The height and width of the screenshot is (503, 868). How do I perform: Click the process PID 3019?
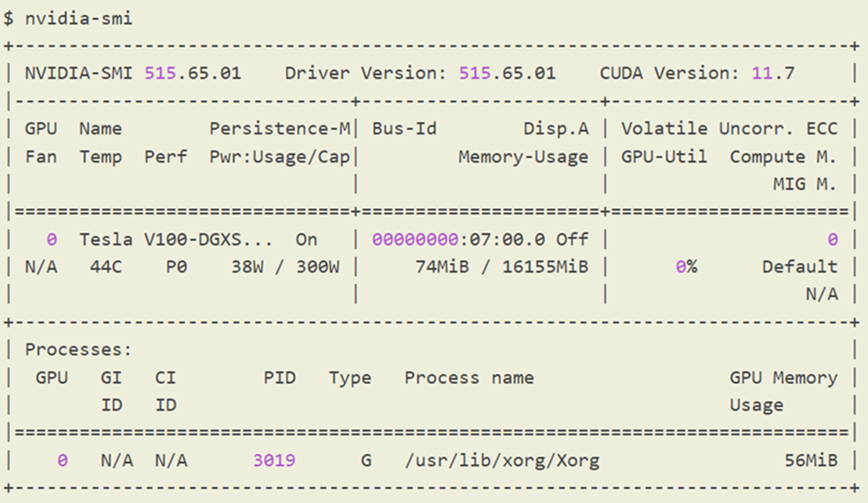click(x=274, y=460)
